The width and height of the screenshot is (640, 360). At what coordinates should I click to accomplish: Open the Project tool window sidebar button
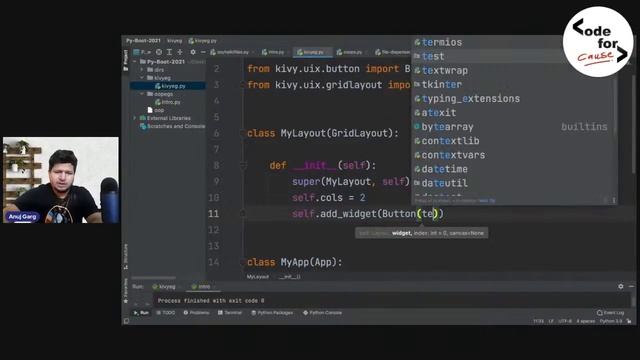coord(126,60)
